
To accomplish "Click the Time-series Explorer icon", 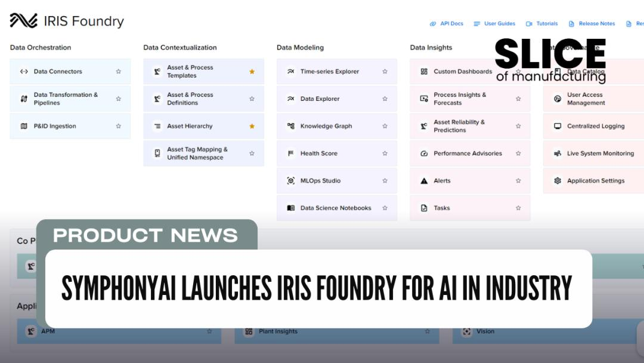I will (291, 72).
